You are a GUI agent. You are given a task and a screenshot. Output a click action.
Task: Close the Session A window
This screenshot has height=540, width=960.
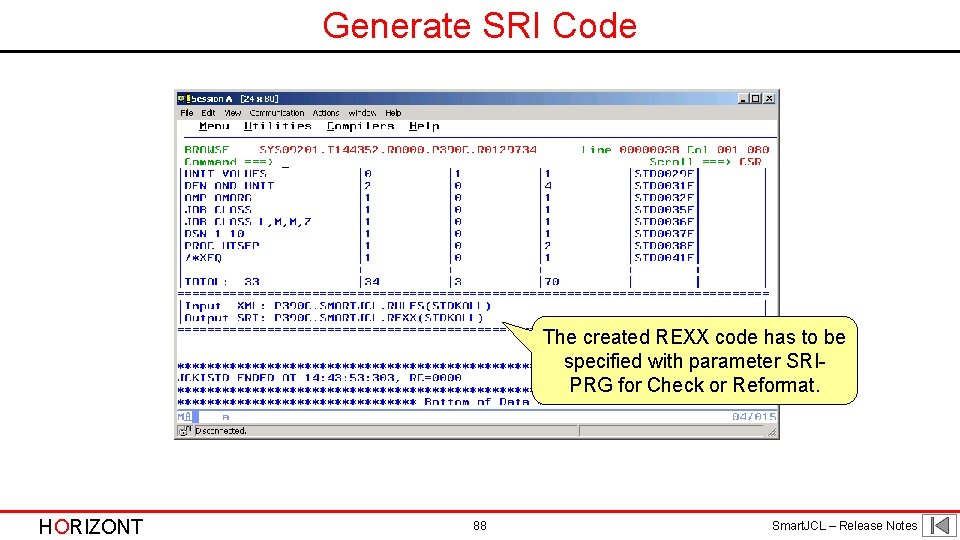click(769, 99)
